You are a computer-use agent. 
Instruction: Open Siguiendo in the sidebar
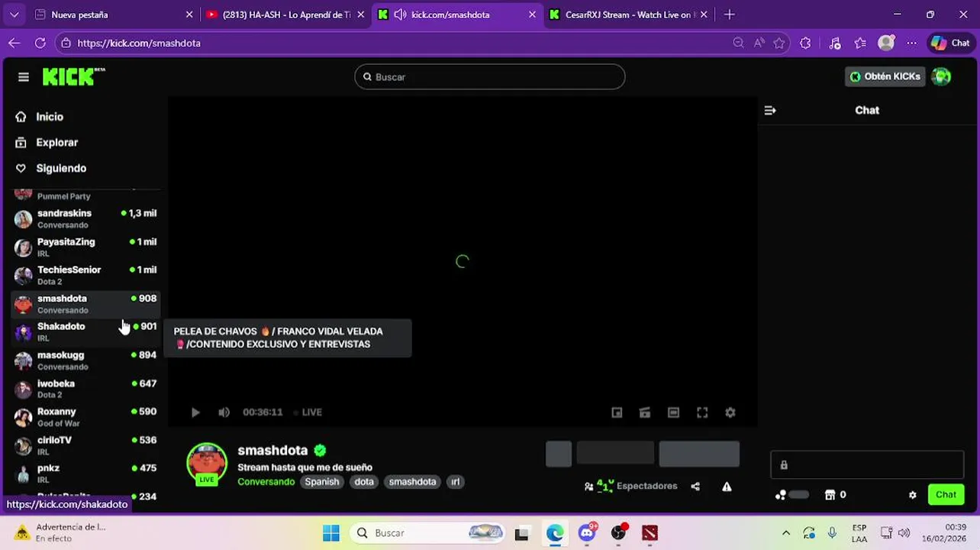click(x=61, y=169)
